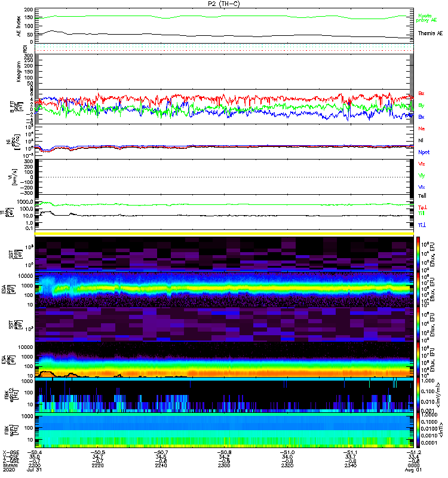Pick the black "Ni" density legend label
This screenshot has width=448, height=478.
tap(421, 140)
